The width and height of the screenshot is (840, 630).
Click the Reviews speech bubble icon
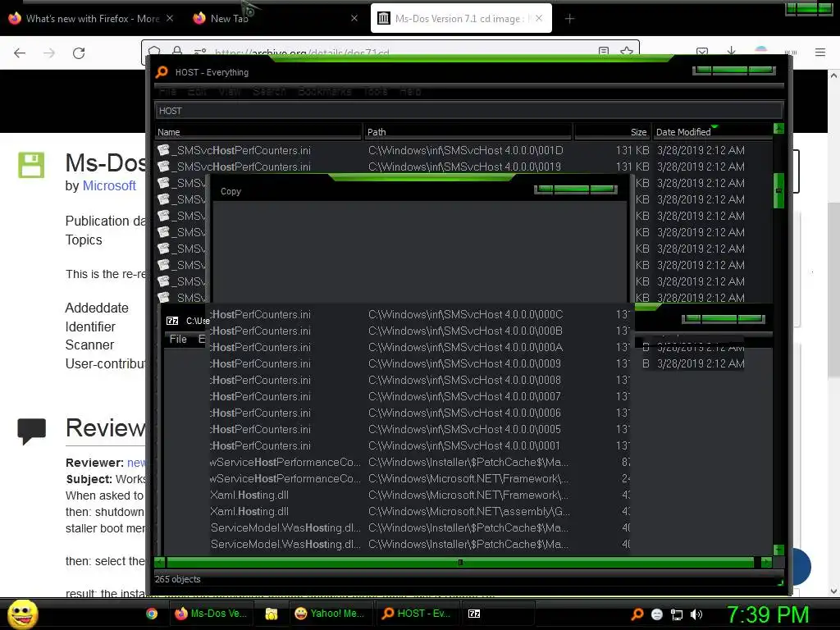point(32,431)
